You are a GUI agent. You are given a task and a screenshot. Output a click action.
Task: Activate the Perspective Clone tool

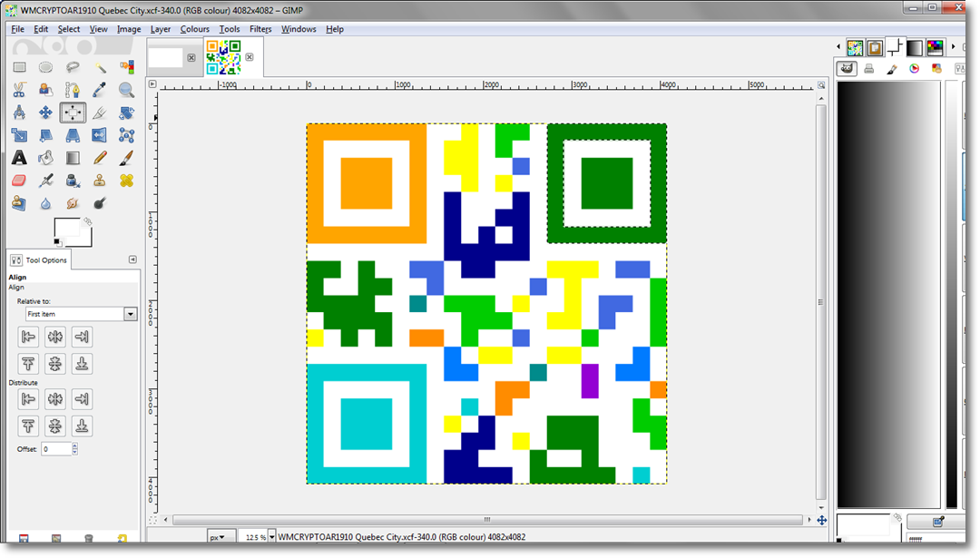[19, 203]
